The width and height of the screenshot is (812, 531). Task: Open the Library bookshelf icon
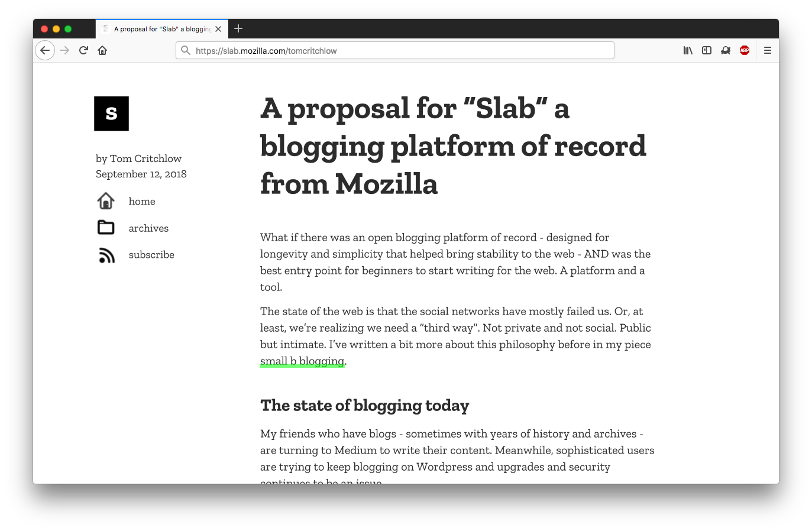[x=688, y=50]
